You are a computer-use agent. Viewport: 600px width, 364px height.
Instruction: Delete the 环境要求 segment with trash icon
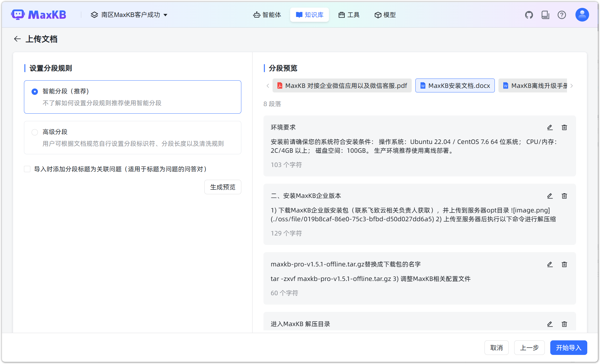coord(564,127)
